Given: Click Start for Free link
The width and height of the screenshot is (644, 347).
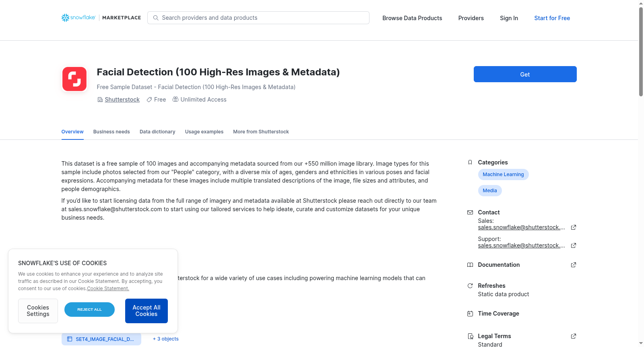Looking at the screenshot, I should (552, 18).
